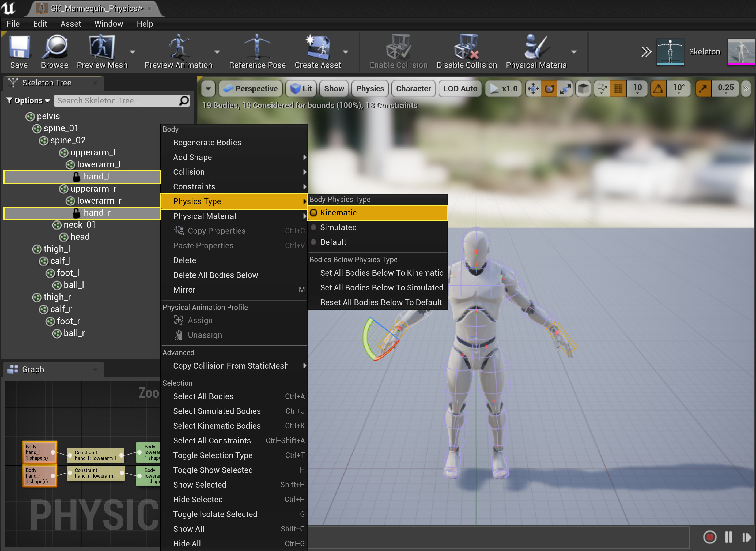Expand the Options filter dropdown
This screenshot has height=551, width=756.
28,100
